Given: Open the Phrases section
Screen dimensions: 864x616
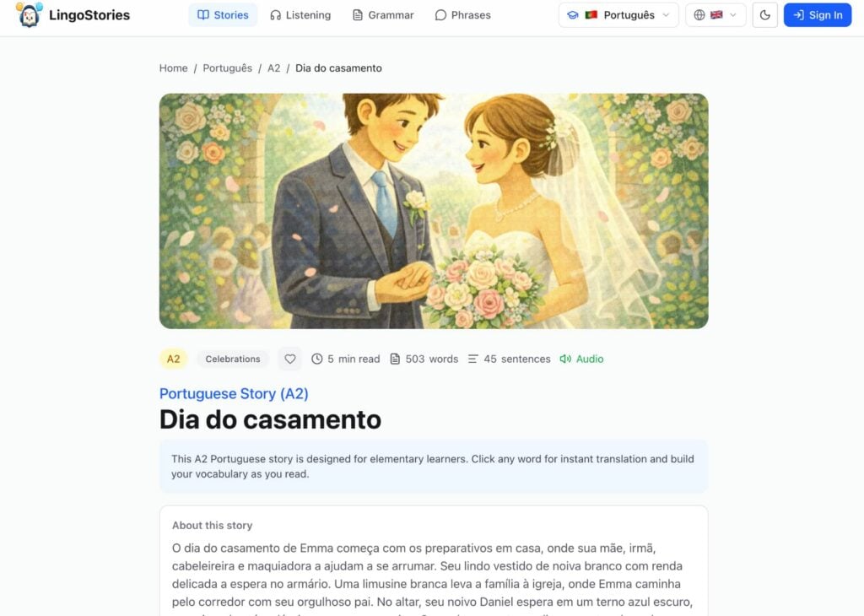Looking at the screenshot, I should click(x=463, y=15).
